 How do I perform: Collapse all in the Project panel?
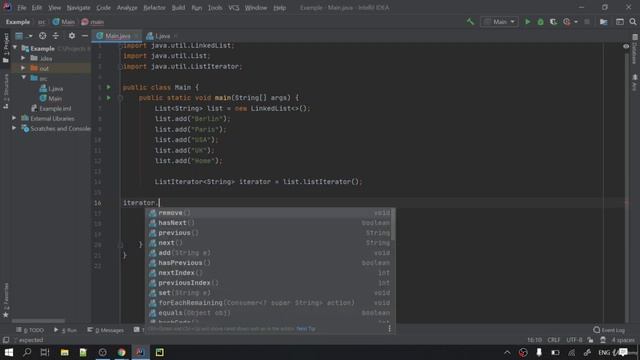point(56,36)
